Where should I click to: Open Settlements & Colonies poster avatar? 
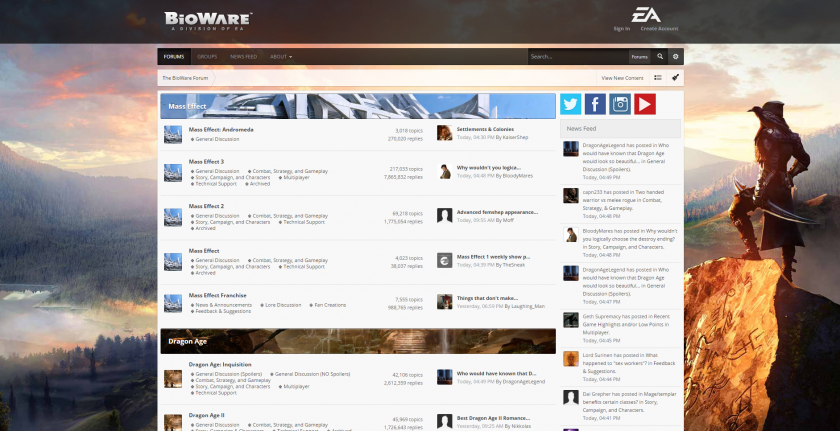tap(444, 133)
